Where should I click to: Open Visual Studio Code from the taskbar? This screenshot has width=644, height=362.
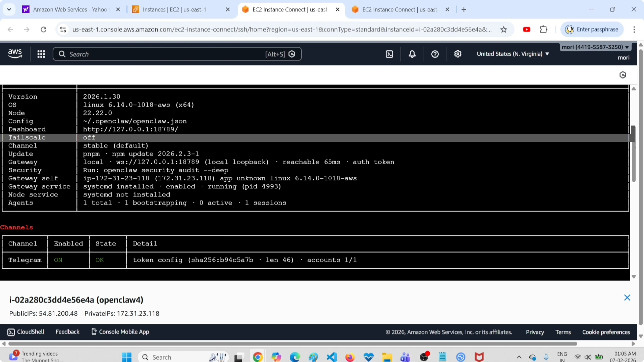click(x=331, y=357)
